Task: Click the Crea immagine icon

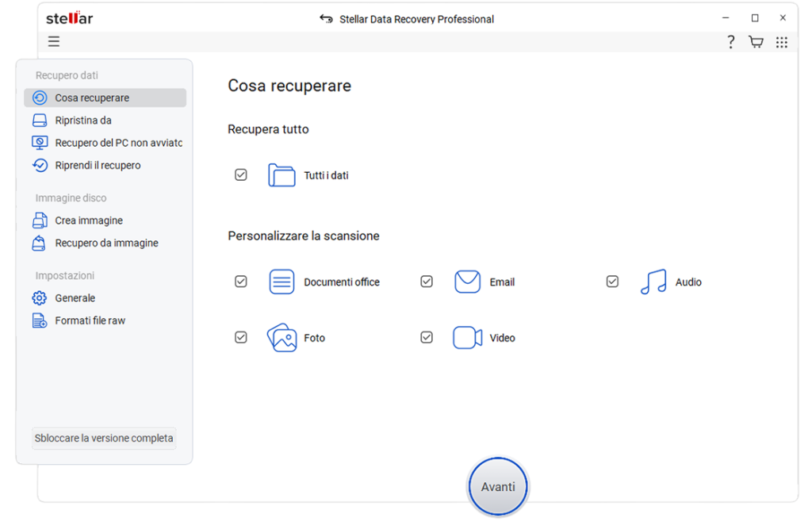Action: (x=40, y=220)
